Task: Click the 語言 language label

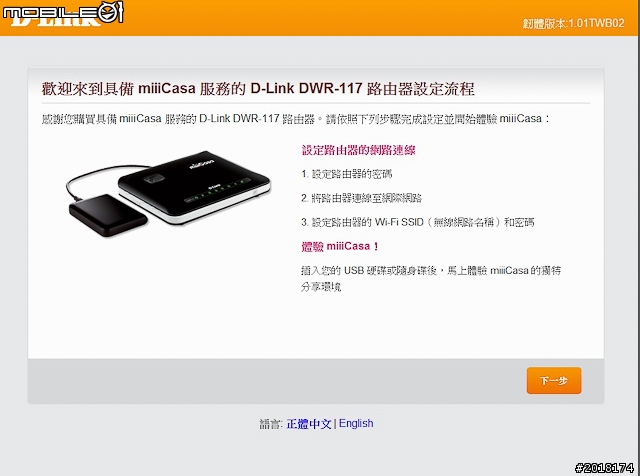Action: point(271,424)
